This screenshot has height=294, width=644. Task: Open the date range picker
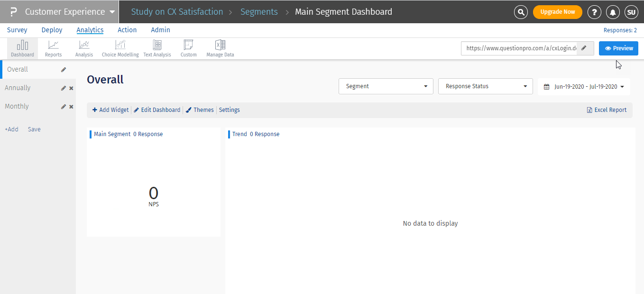coord(584,87)
